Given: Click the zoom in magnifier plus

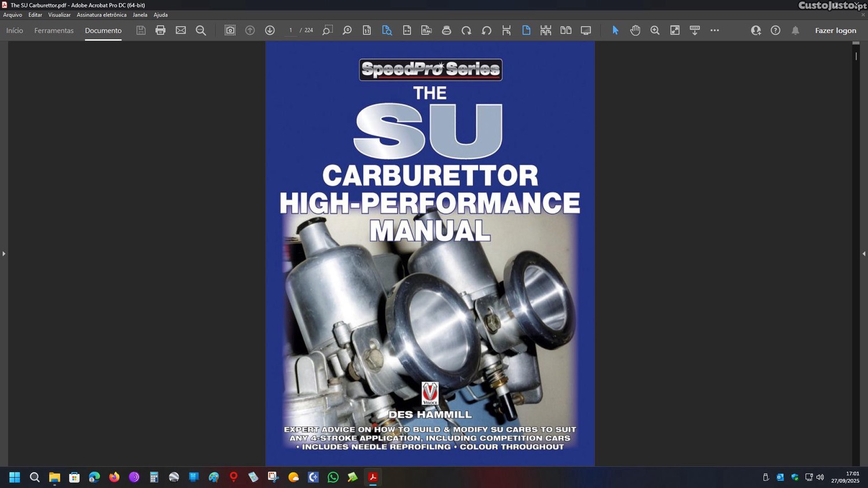Looking at the screenshot, I should [654, 30].
